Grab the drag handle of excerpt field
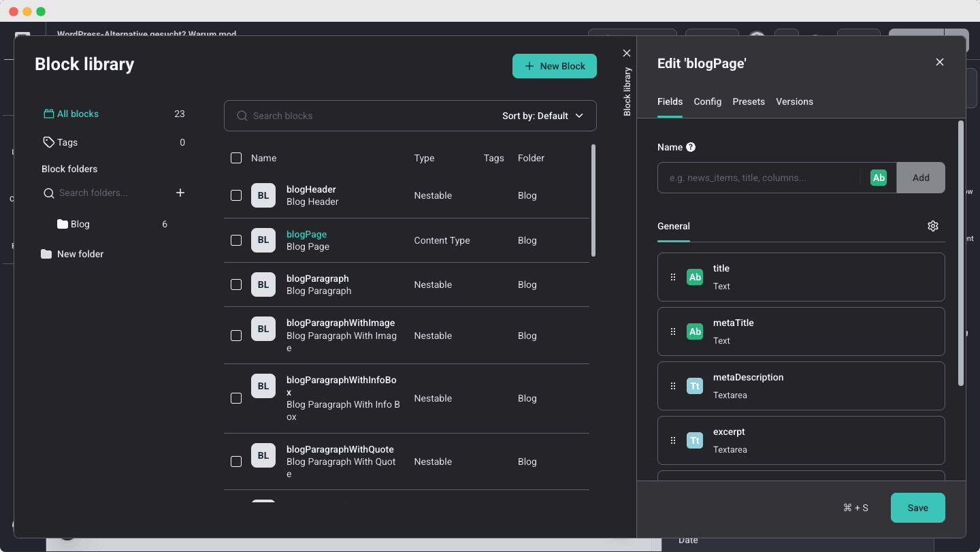The width and height of the screenshot is (980, 552). tap(673, 440)
